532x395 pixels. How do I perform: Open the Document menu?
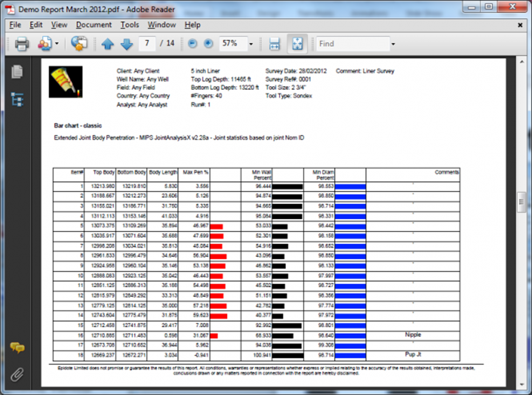pyautogui.click(x=94, y=25)
